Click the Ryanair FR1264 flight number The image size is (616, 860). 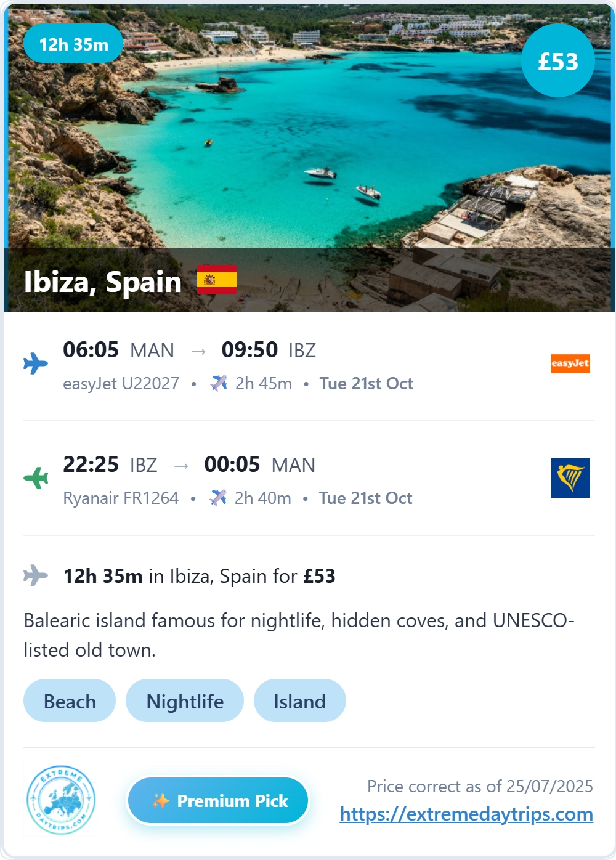pos(121,498)
